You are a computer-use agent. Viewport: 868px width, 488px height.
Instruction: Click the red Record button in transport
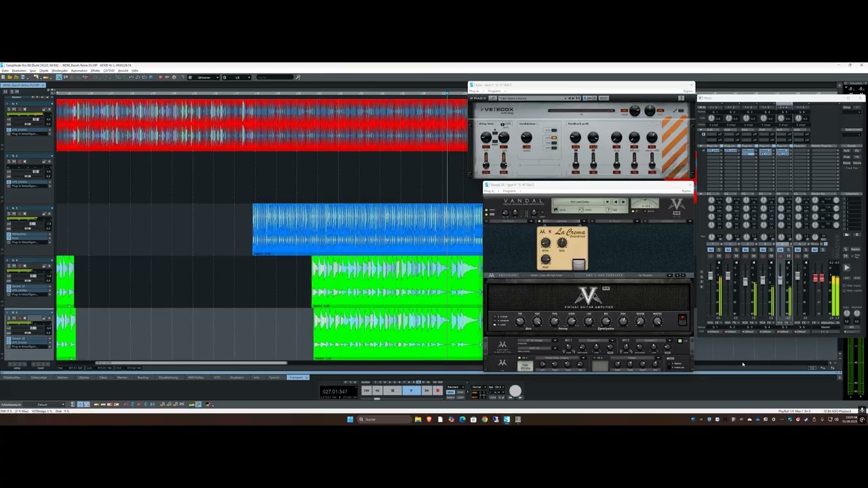pyautogui.click(x=437, y=390)
